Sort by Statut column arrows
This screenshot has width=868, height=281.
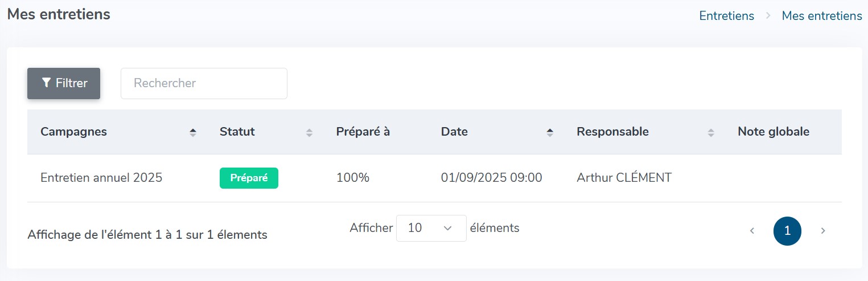309,132
